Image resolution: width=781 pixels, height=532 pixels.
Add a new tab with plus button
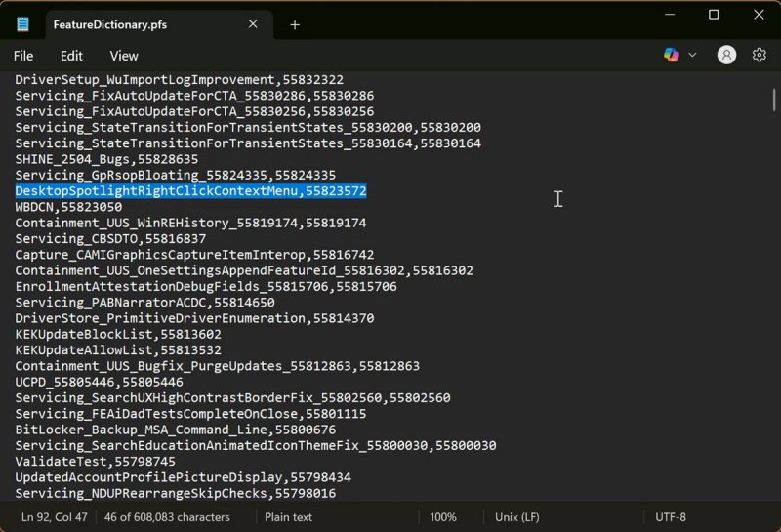pos(295,25)
